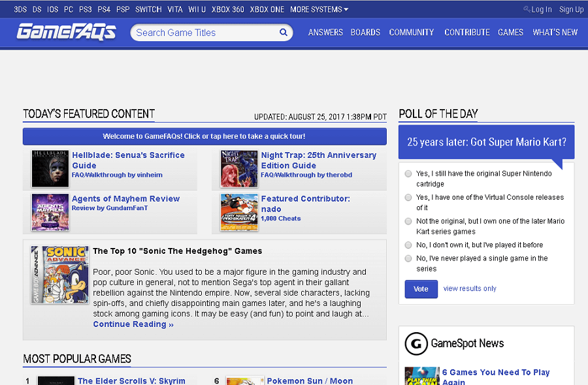
Task: Click the search magnifier icon
Action: 284,33
